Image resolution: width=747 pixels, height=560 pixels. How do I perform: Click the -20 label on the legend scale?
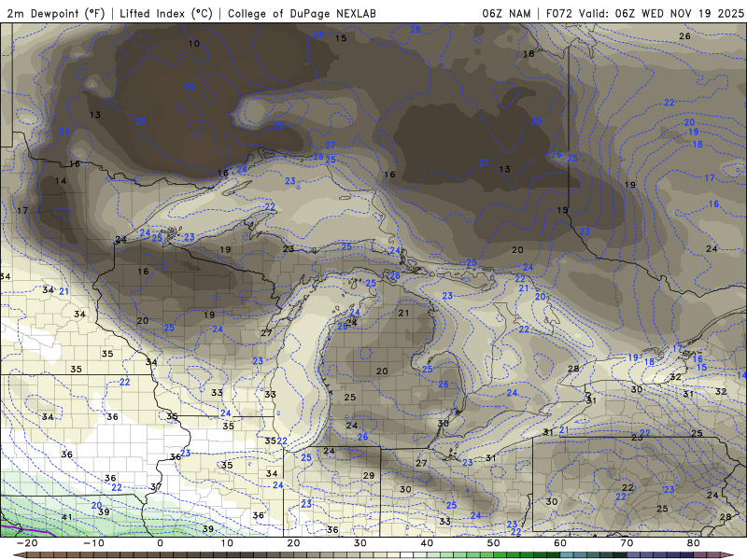pos(27,543)
